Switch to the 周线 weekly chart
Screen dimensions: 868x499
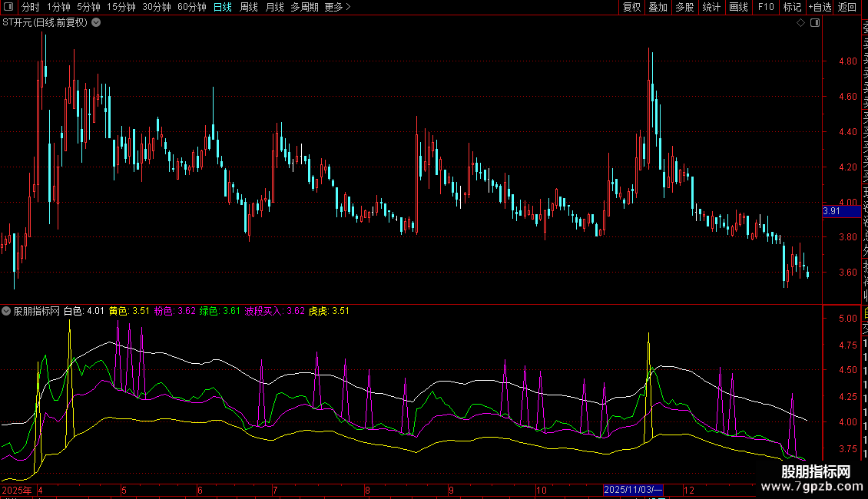(249, 7)
